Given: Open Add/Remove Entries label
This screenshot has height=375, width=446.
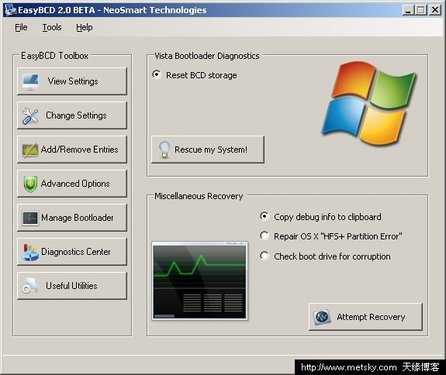Looking at the screenshot, I should tap(80, 149).
